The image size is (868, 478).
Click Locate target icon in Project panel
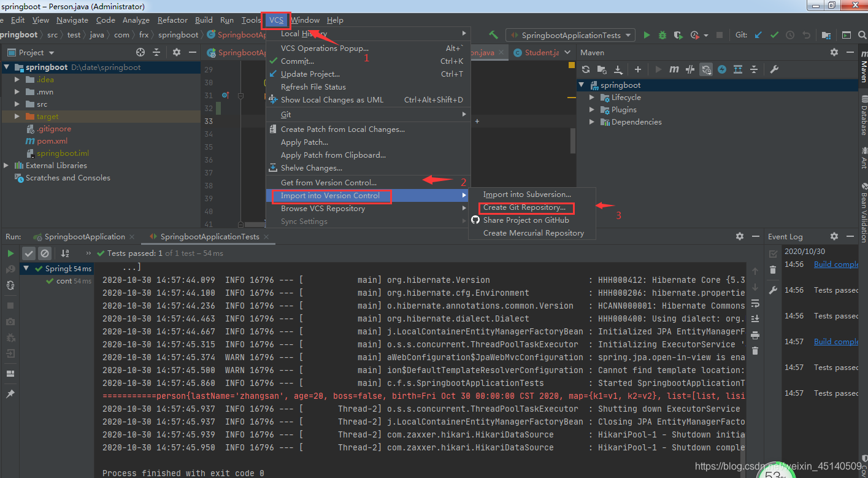point(140,52)
